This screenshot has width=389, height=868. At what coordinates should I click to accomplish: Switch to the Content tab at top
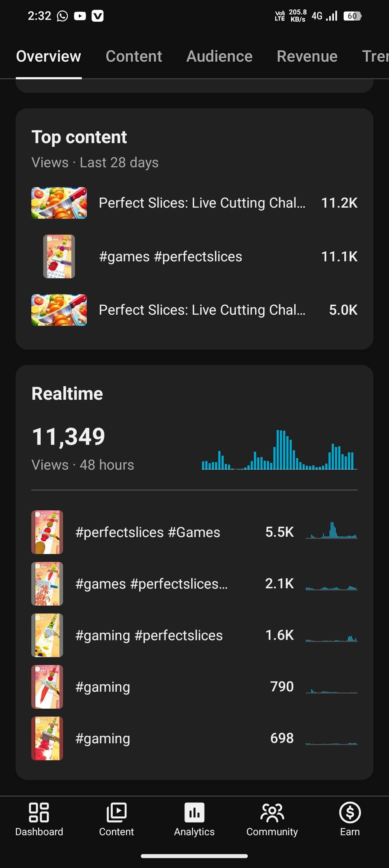tap(134, 57)
